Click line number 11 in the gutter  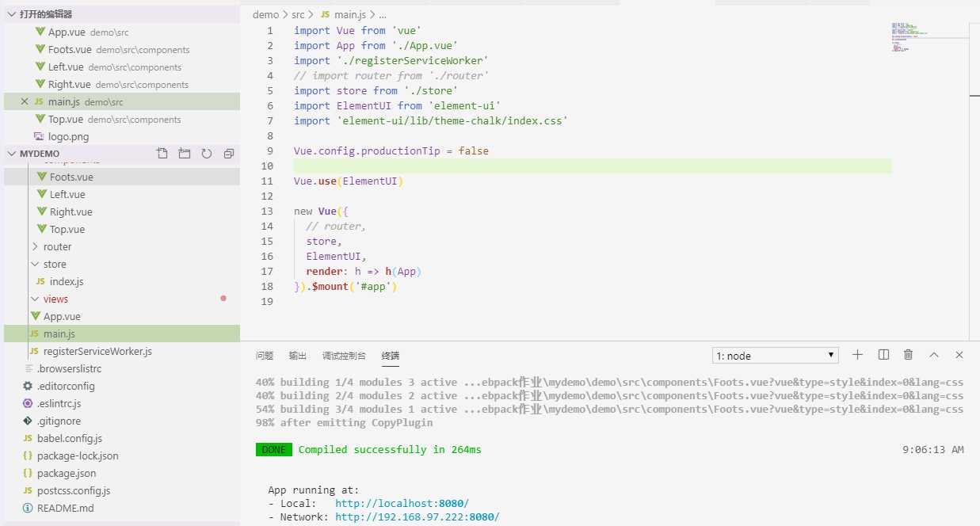pyautogui.click(x=267, y=181)
